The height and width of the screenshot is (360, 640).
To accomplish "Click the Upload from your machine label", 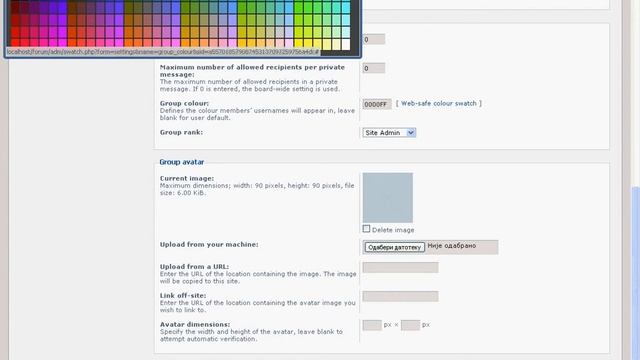I will click(209, 244).
